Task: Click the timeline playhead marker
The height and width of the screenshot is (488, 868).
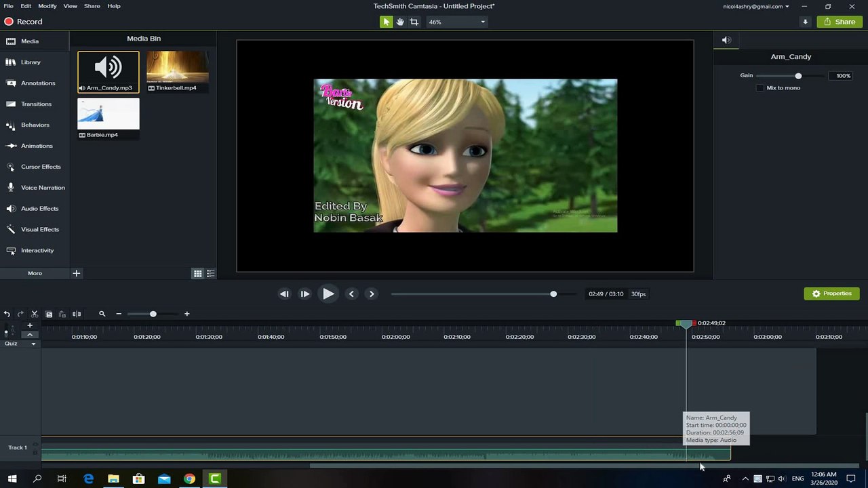Action: (686, 324)
